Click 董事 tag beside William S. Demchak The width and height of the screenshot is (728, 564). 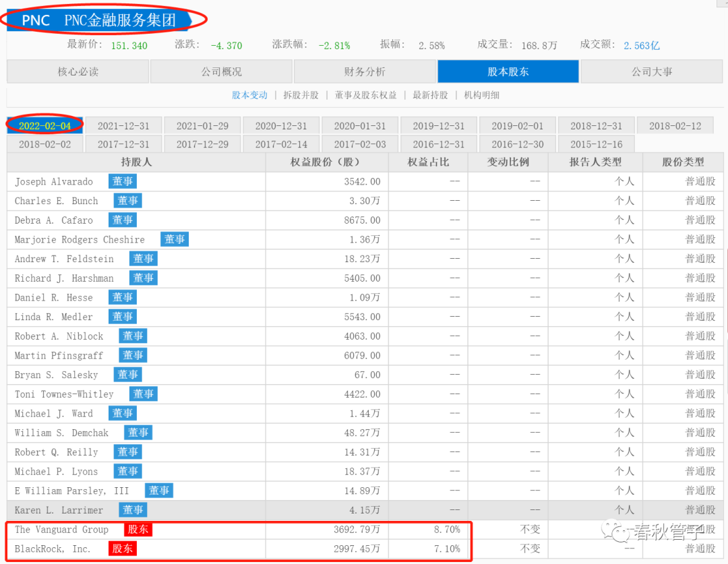tap(138, 433)
